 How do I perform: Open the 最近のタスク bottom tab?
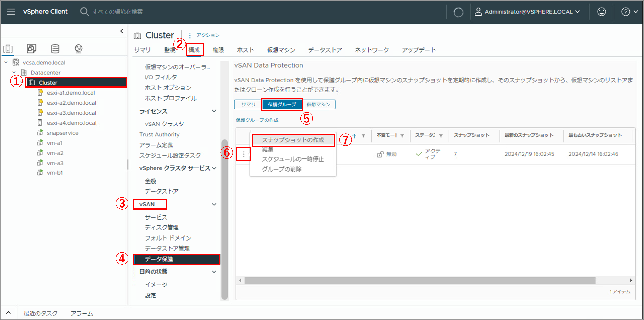pyautogui.click(x=40, y=313)
